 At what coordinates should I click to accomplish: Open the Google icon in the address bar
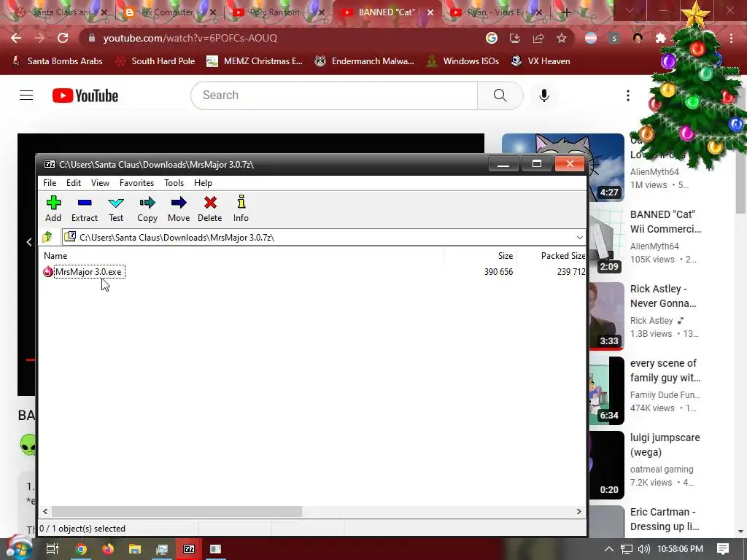492,38
